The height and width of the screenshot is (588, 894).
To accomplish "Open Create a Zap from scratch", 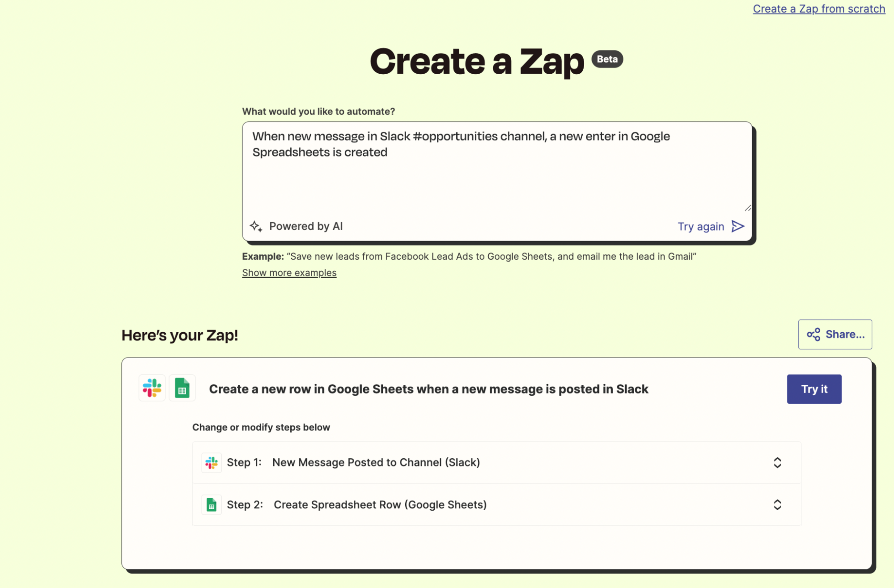I will click(819, 8).
